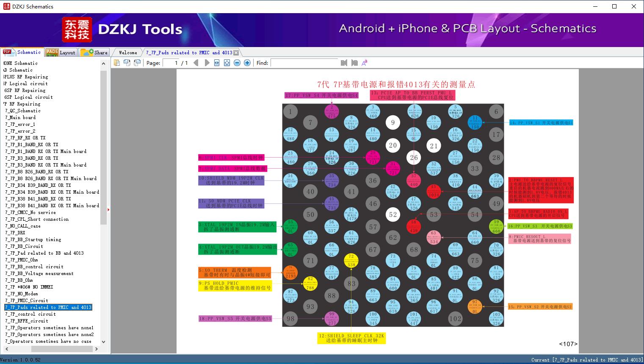Viewport: 644px width, 364px height.
Task: Click the fit page icon
Action: pyautogui.click(x=227, y=63)
